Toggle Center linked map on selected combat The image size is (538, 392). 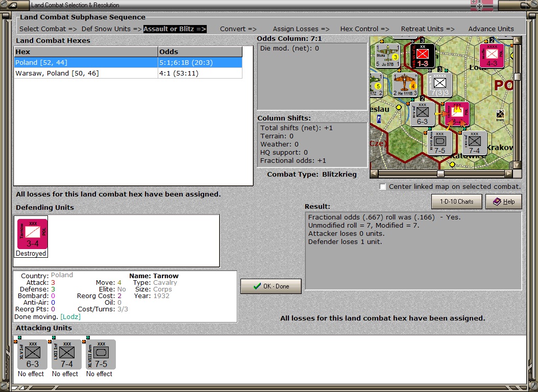[383, 187]
